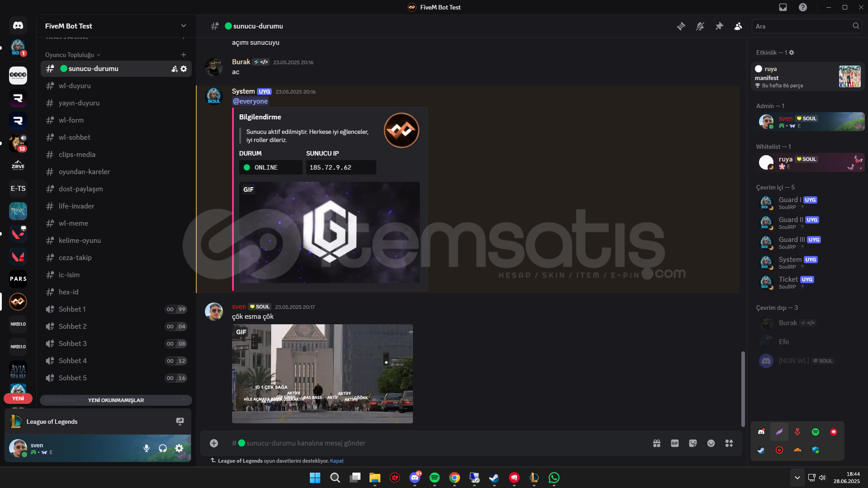The width and height of the screenshot is (868, 488).
Task: Open Ticket bot in member list
Action: [810, 283]
